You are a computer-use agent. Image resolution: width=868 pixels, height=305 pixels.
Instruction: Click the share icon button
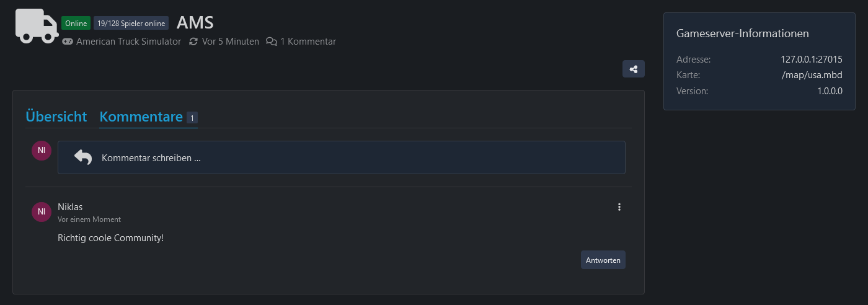(x=633, y=69)
